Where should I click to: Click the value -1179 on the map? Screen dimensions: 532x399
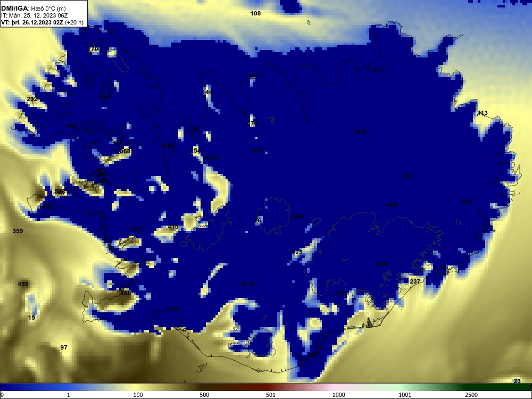click(x=247, y=284)
